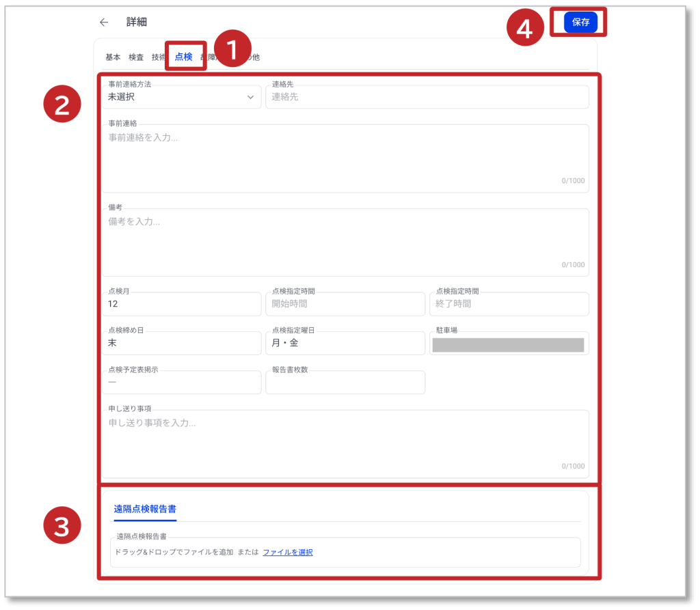The height and width of the screenshot is (610, 700).
Task: Open the 検査 tab
Action: (x=136, y=57)
